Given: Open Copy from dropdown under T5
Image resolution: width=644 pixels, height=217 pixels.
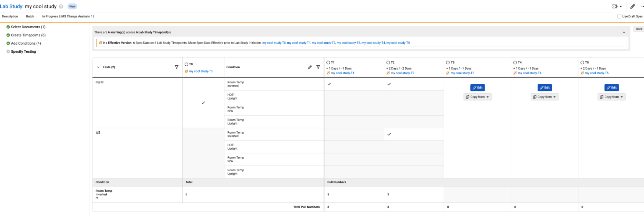Looking at the screenshot, I should (x=611, y=97).
